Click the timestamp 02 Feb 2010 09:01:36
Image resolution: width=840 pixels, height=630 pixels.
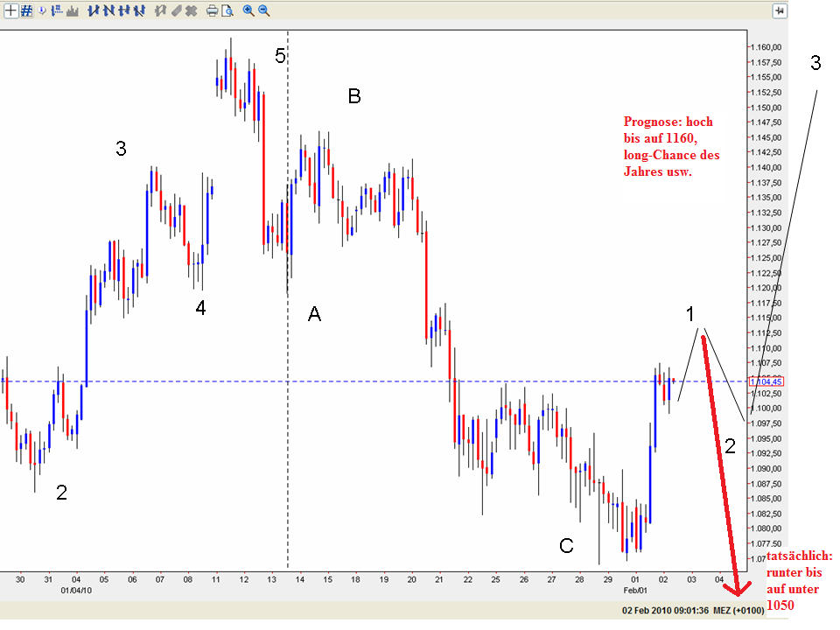[665, 610]
